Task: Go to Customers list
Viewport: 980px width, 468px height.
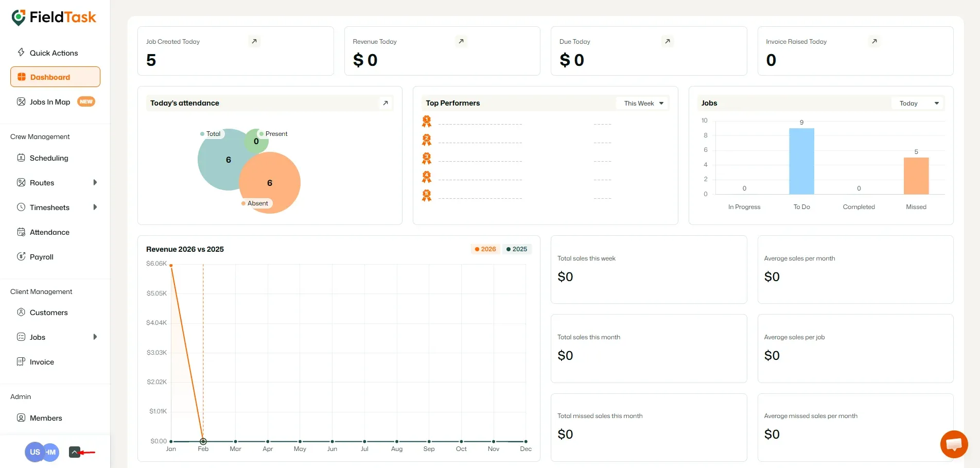Action: [x=49, y=313]
